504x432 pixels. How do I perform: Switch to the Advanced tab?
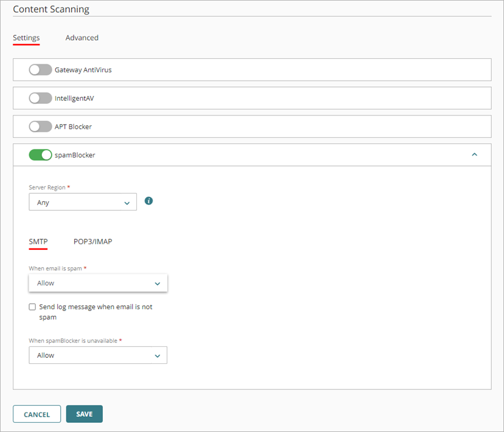[x=81, y=38]
